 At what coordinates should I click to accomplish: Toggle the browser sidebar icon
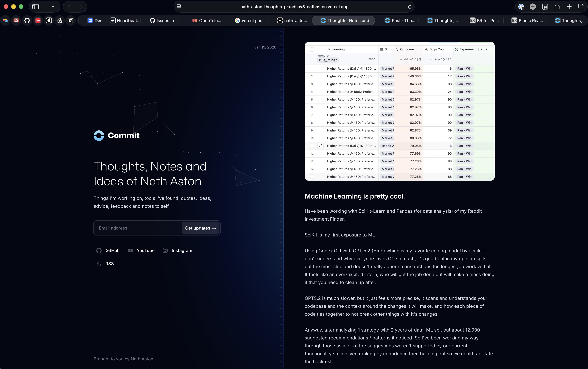[x=36, y=7]
